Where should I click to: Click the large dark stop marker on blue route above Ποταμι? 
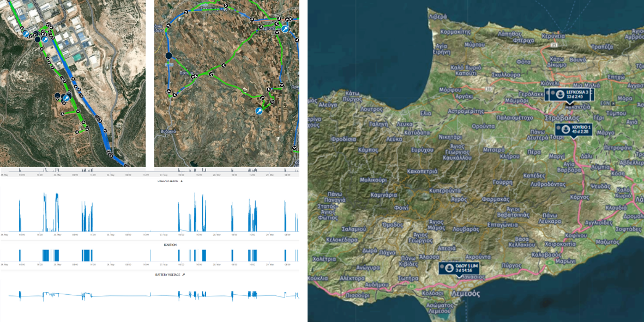tap(168, 56)
